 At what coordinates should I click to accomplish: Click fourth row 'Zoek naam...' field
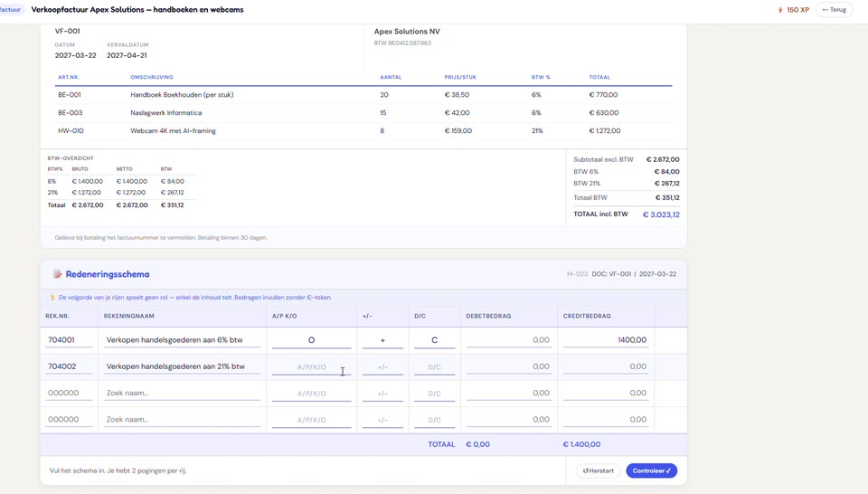pos(182,420)
